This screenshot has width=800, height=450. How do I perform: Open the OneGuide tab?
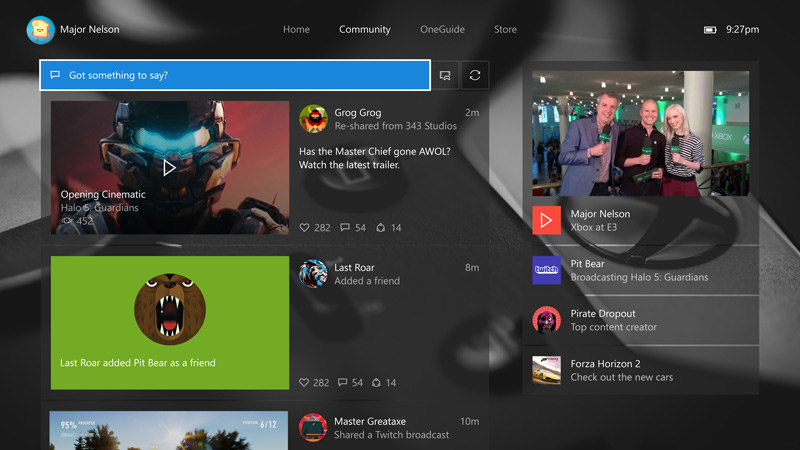click(x=442, y=30)
